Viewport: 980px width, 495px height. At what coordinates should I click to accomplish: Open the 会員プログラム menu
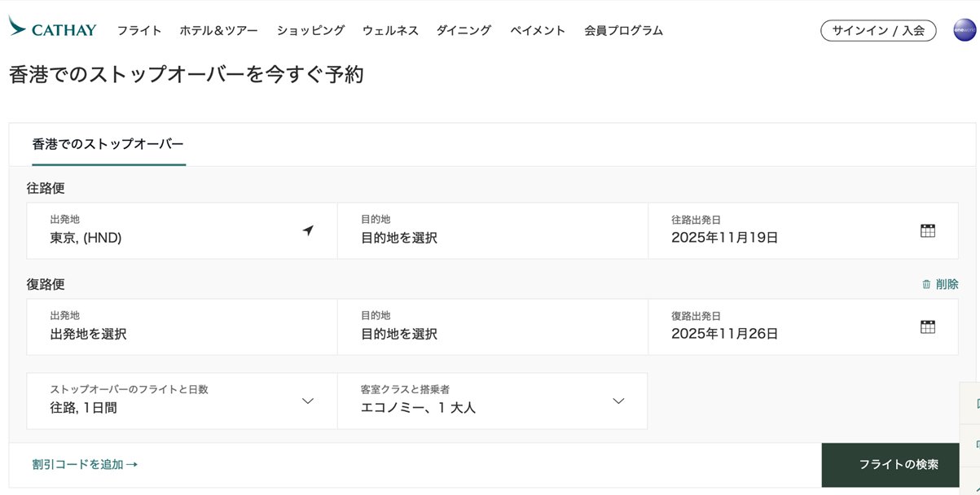coord(623,31)
